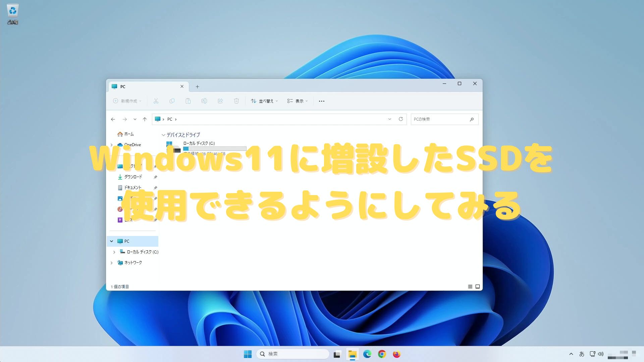The width and height of the screenshot is (644, 362).
Task: Select ローカル ディスク (C:) in tree
Action: [139, 252]
